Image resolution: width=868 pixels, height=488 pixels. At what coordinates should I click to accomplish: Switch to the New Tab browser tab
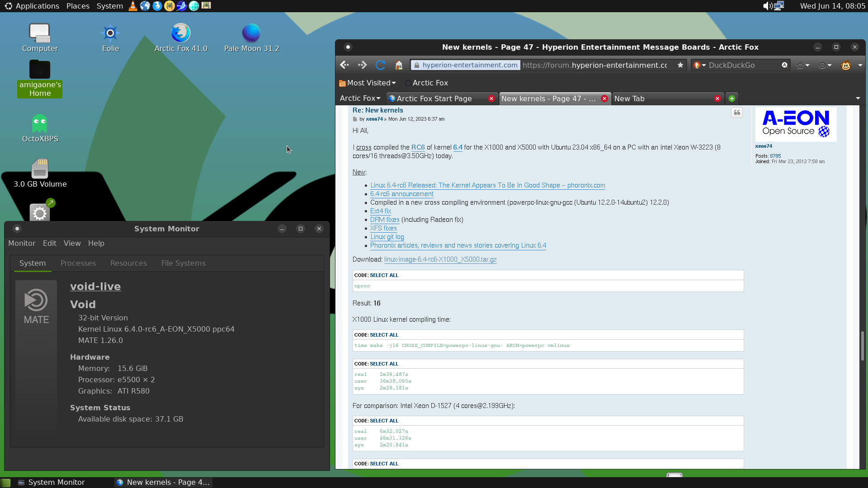pyautogui.click(x=664, y=99)
